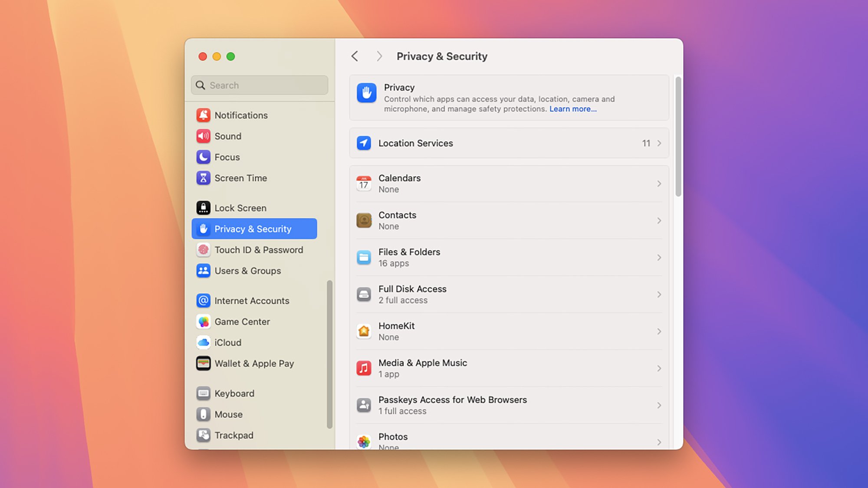The height and width of the screenshot is (488, 868).
Task: Click the Keyboard icon in sidebar
Action: click(203, 393)
